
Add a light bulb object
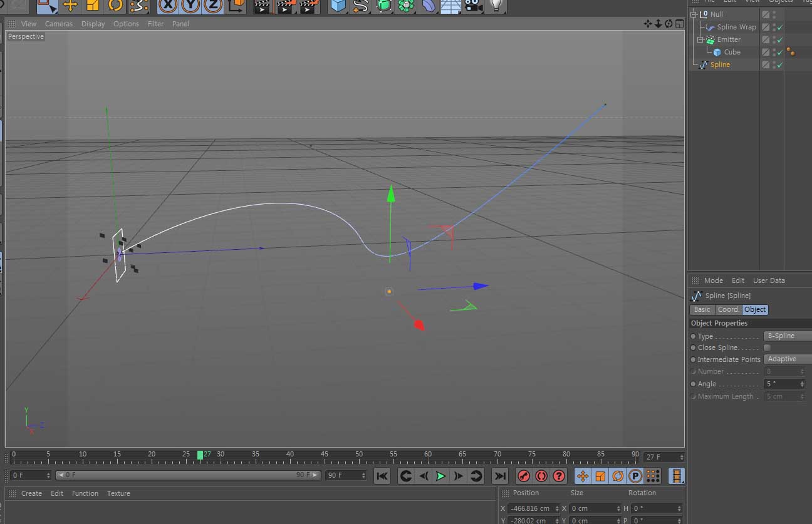click(x=496, y=6)
